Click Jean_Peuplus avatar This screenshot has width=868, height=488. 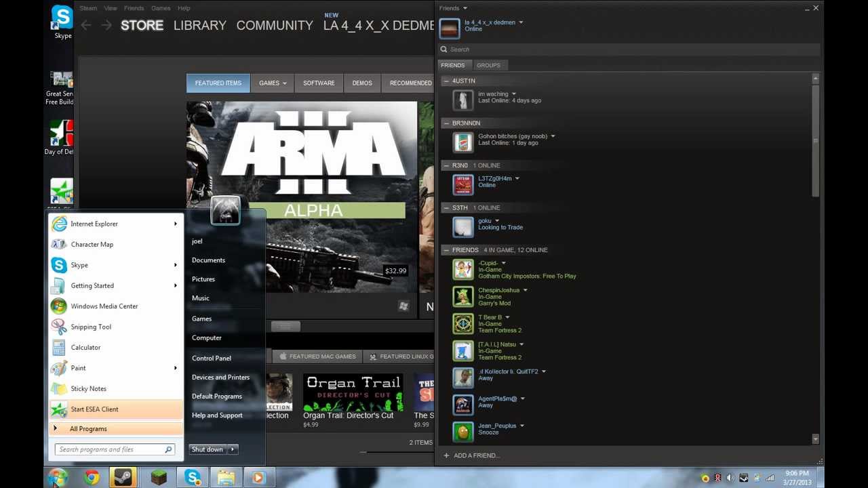[463, 432]
